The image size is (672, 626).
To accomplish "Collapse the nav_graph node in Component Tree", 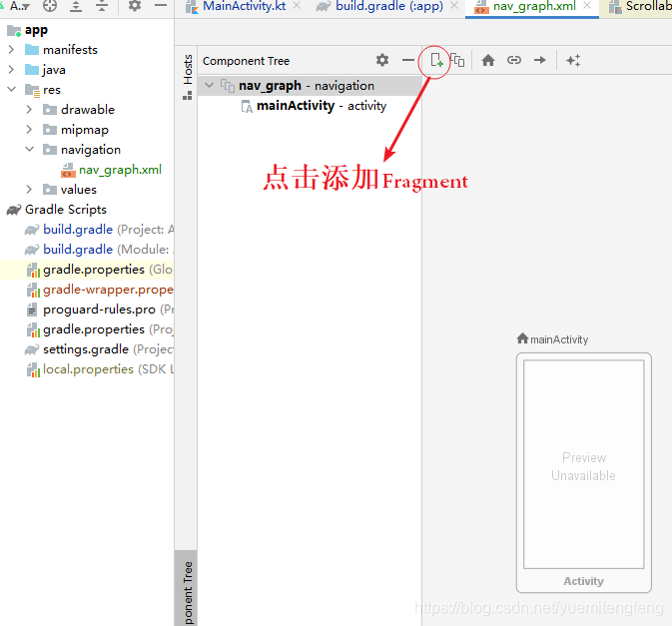I will pyautogui.click(x=209, y=85).
